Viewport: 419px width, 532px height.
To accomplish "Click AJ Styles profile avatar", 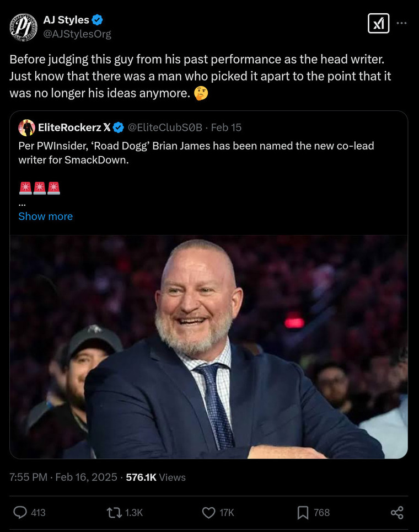I will click(x=24, y=27).
